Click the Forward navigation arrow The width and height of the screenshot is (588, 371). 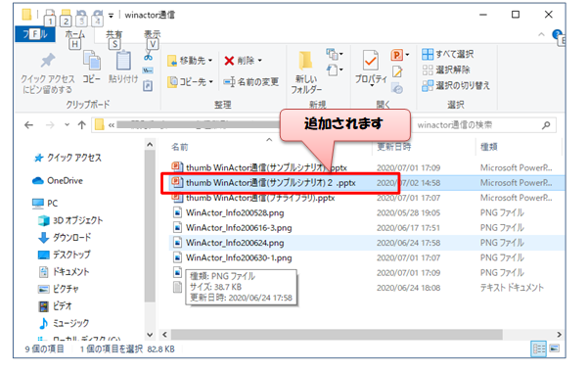coord(50,125)
